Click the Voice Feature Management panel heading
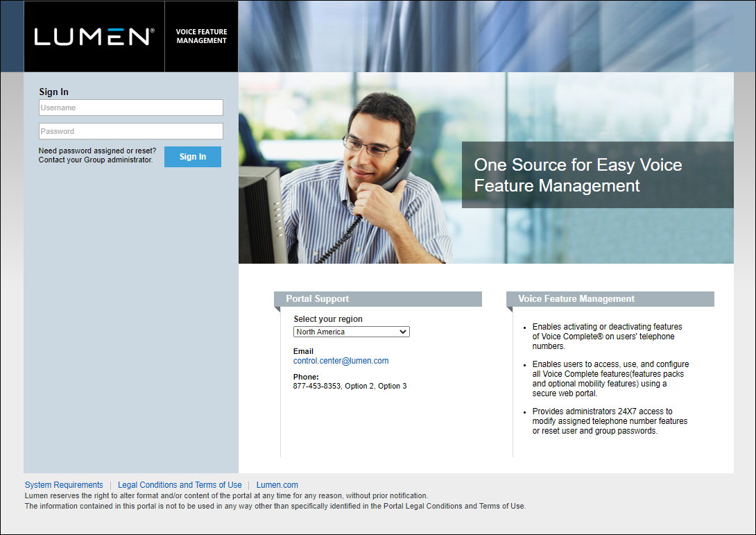This screenshot has width=756, height=535. click(576, 298)
